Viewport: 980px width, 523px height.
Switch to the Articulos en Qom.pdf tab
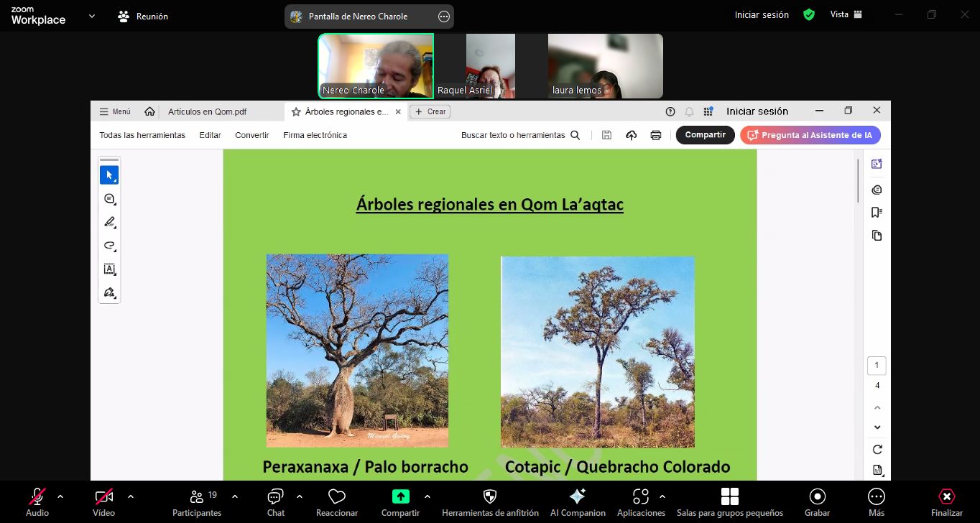(207, 111)
